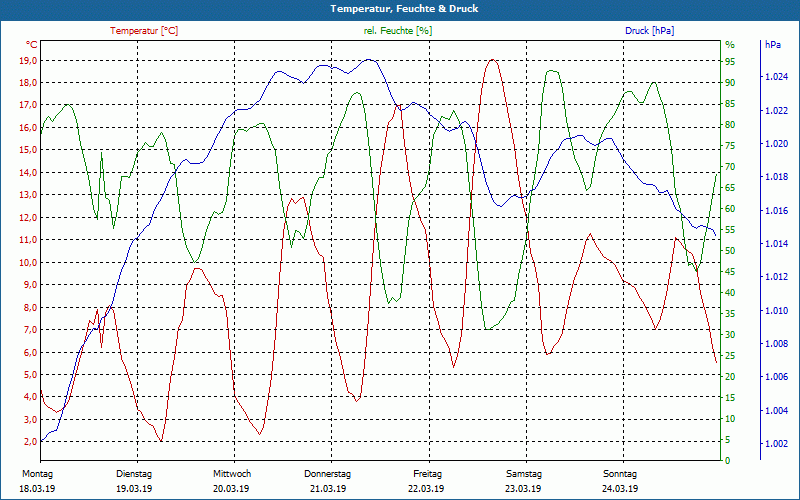
Task: Click the 13,0 temperature axis value
Action: 28,195
